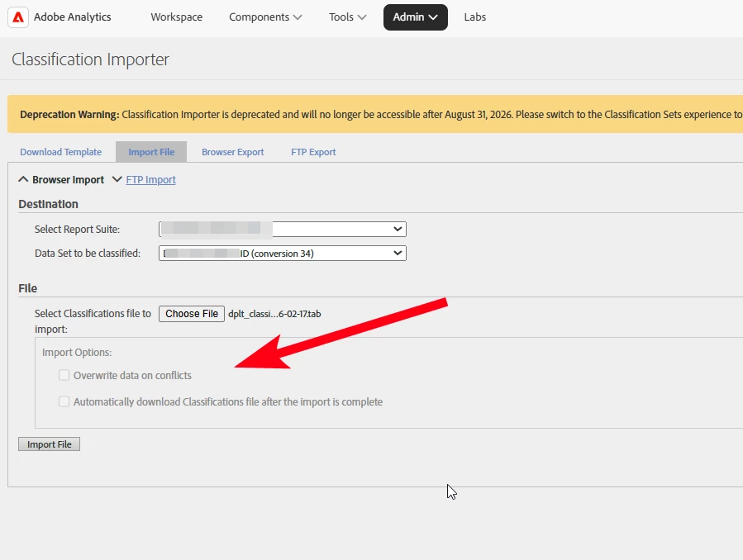Screen dimensions: 743x560
Task: Open the FTP Import link
Action: coord(150,180)
